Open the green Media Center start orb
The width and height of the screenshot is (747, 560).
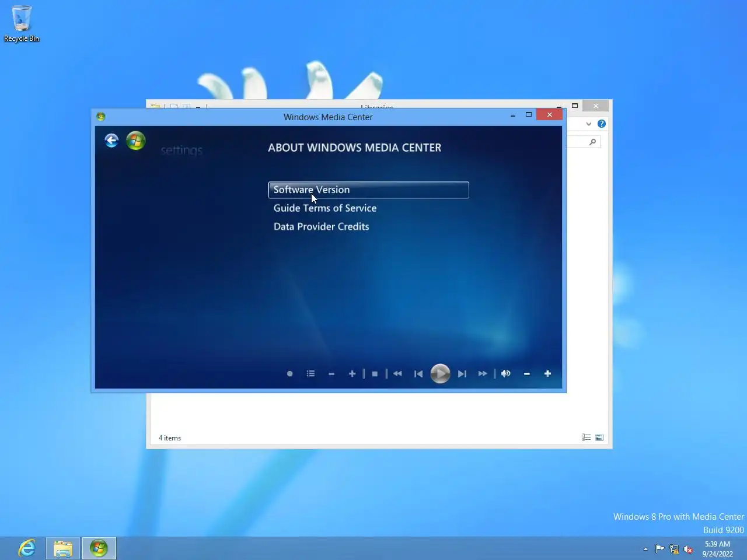[x=136, y=141]
